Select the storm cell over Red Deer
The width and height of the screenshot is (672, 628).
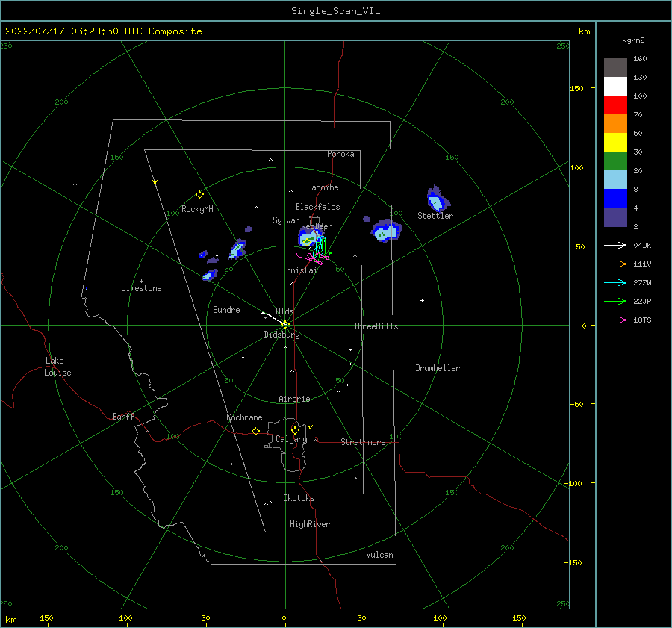tap(309, 238)
